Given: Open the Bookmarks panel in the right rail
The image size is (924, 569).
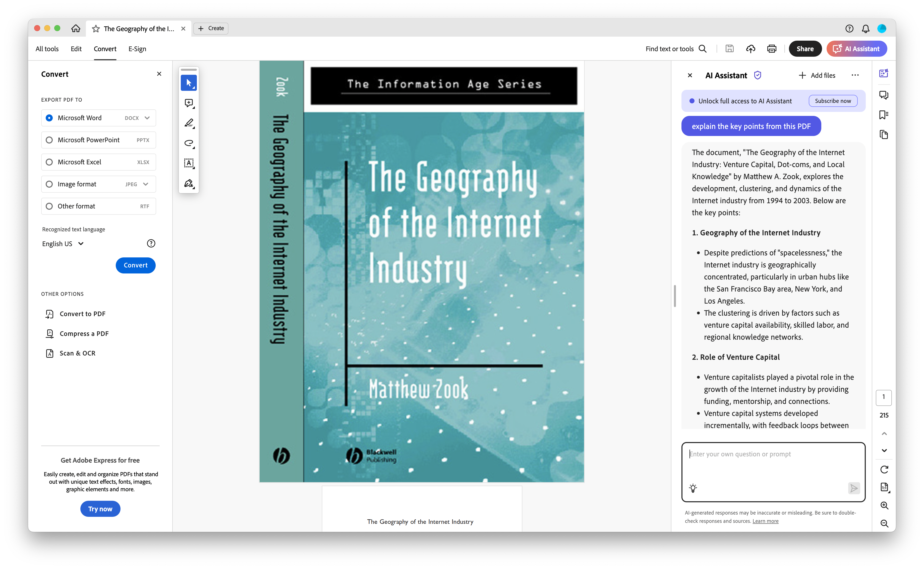Looking at the screenshot, I should coord(884,115).
